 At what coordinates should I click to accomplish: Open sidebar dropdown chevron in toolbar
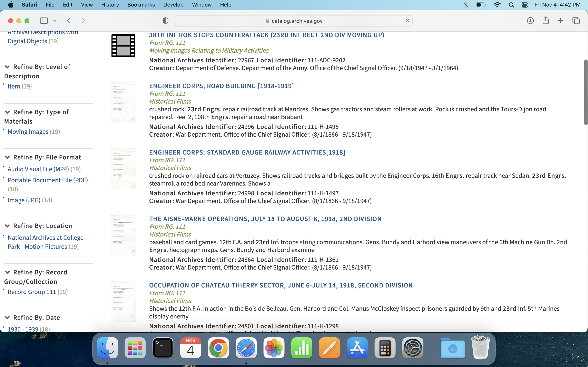click(x=55, y=21)
